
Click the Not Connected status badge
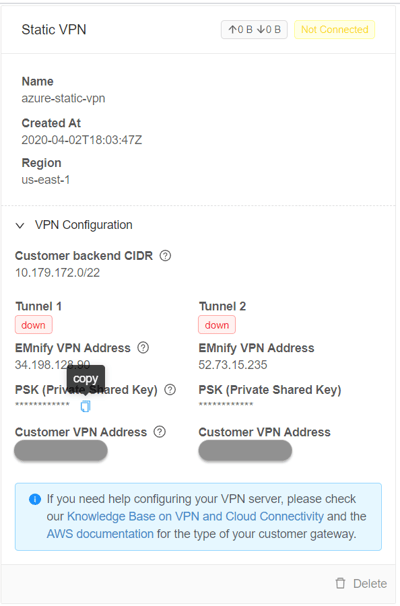tap(335, 30)
